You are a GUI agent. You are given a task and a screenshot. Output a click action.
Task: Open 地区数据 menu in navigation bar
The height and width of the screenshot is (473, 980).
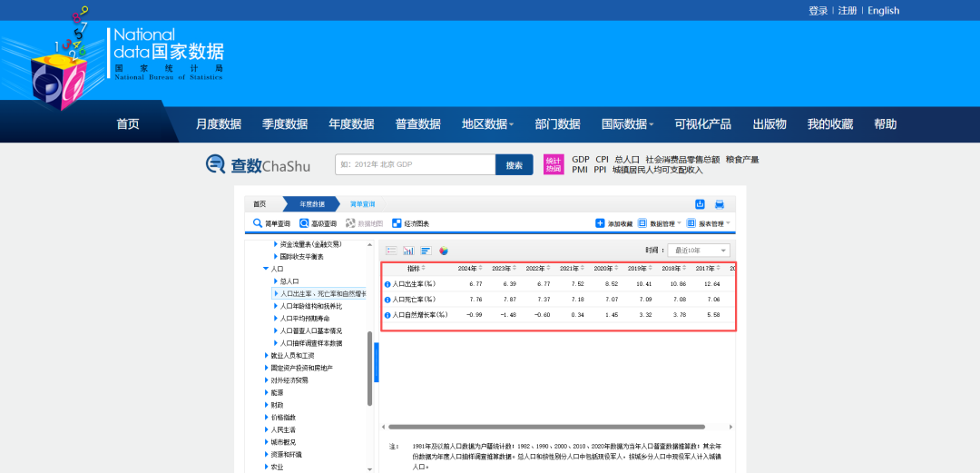[487, 124]
